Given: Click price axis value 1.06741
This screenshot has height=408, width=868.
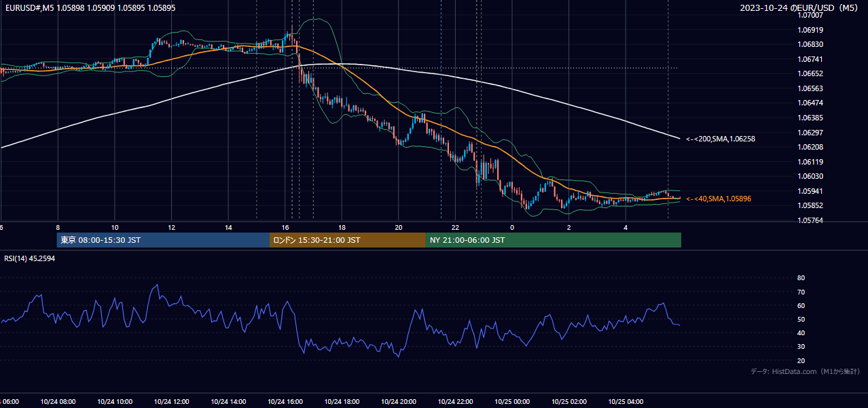Looking at the screenshot, I should (811, 59).
